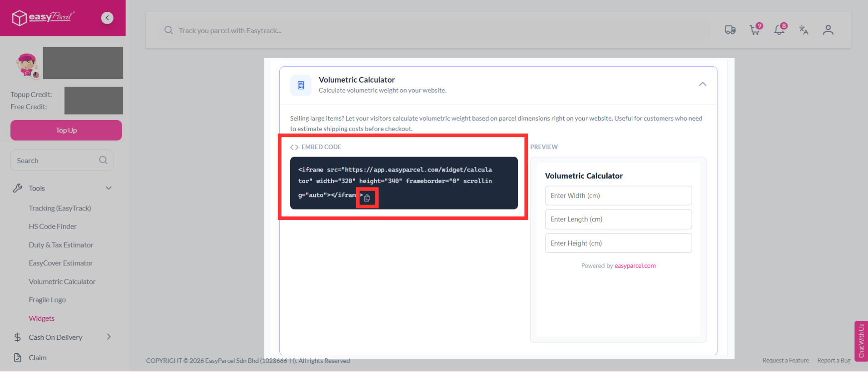Collapse the Volumetric Calculator panel
The width and height of the screenshot is (868, 372).
click(x=703, y=84)
